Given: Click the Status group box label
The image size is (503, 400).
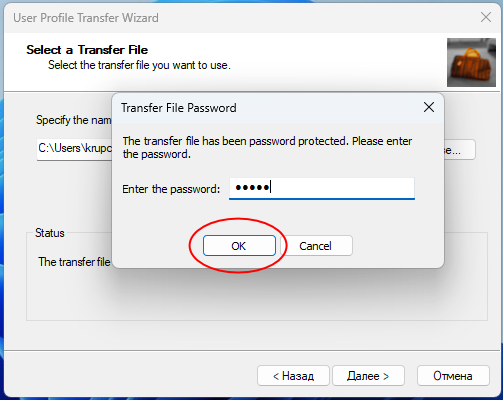Looking at the screenshot, I should [50, 233].
